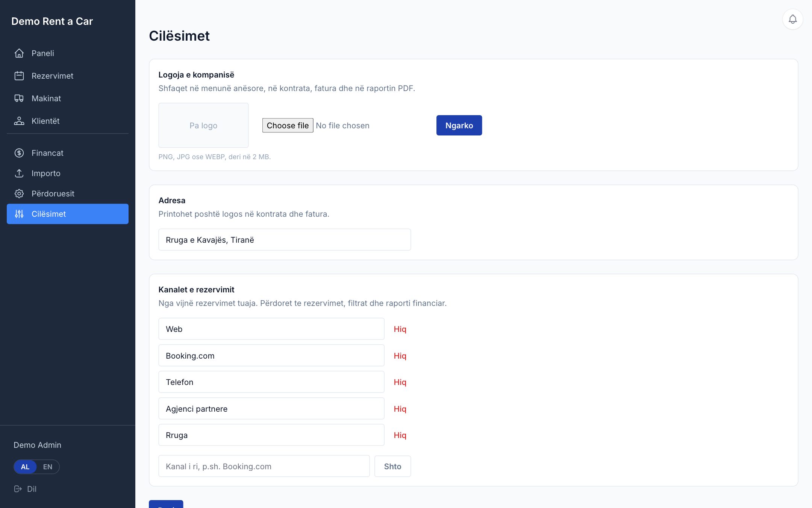Open Financat section
The height and width of the screenshot is (508, 812).
coord(68,153)
